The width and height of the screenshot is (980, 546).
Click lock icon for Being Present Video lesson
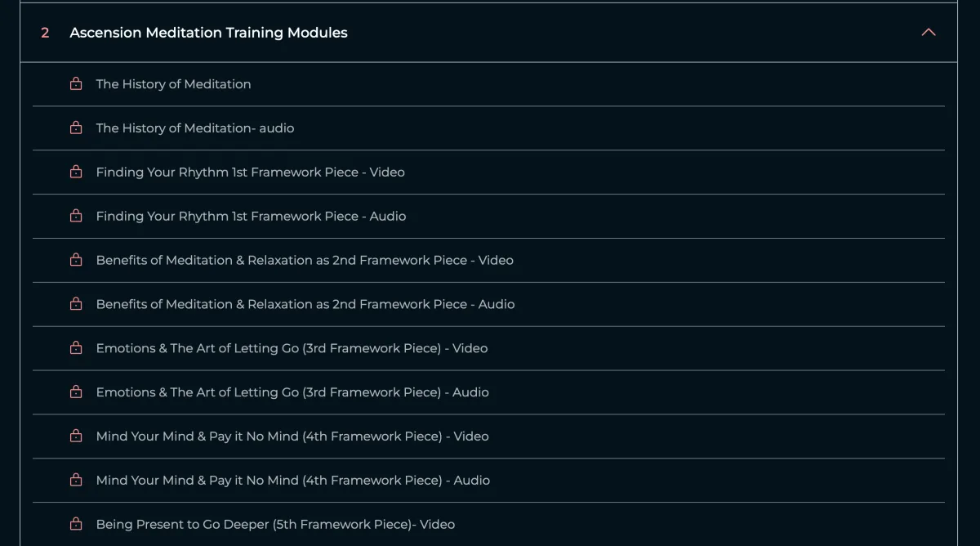76,525
